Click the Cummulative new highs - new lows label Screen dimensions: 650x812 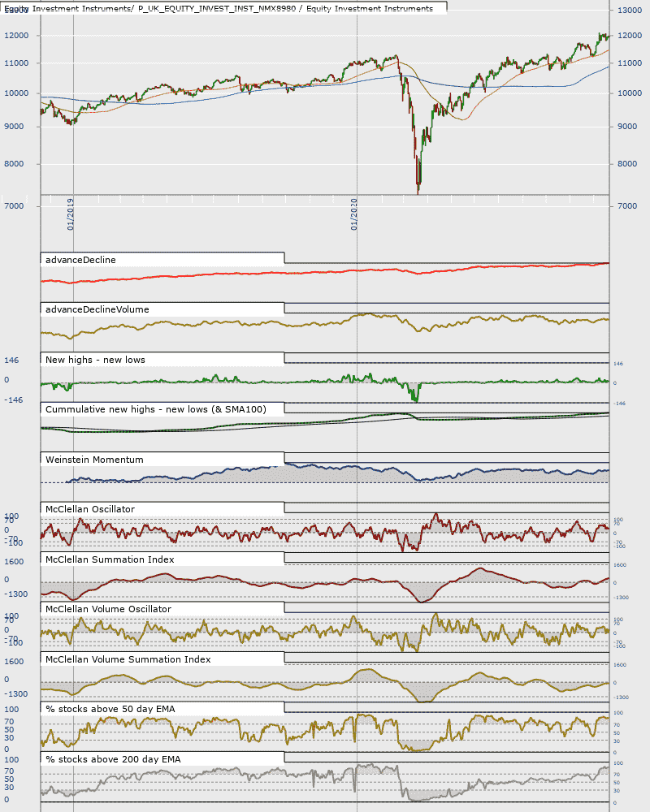point(155,409)
